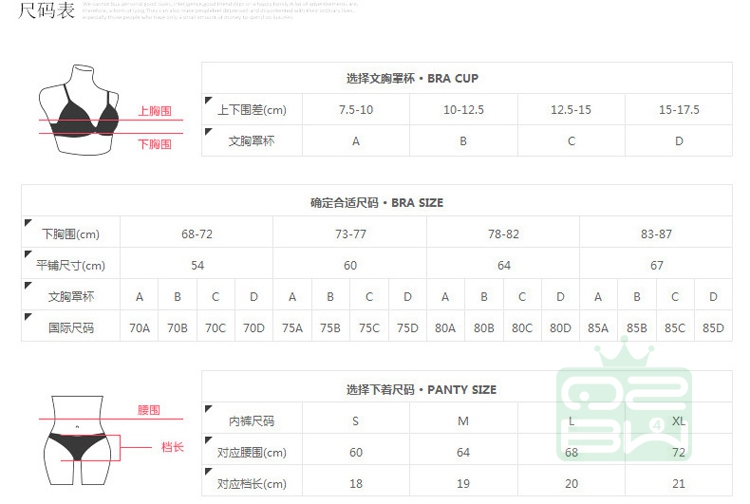750x504 pixels.
Task: Click the bra torso illustration
Action: tap(83, 110)
